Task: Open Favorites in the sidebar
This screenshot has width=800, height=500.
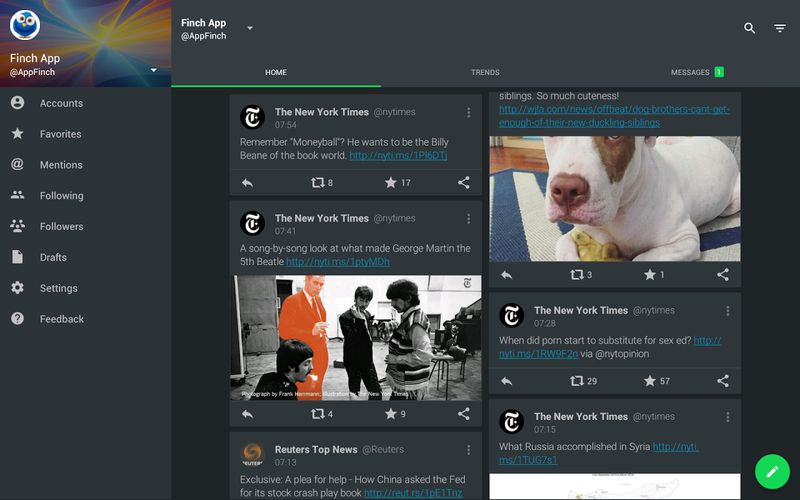Action: coord(86,134)
